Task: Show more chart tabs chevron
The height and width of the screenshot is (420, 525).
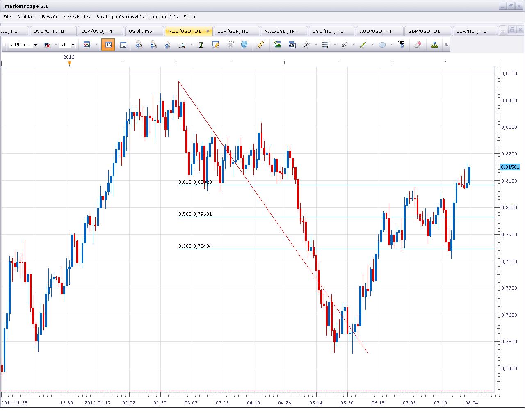Action: pyautogui.click(x=503, y=31)
